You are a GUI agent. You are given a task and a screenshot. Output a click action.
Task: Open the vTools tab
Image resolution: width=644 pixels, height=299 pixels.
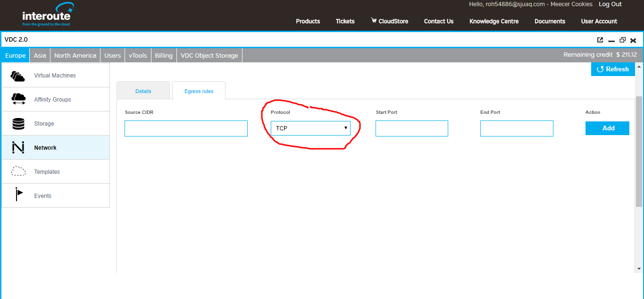click(x=138, y=55)
